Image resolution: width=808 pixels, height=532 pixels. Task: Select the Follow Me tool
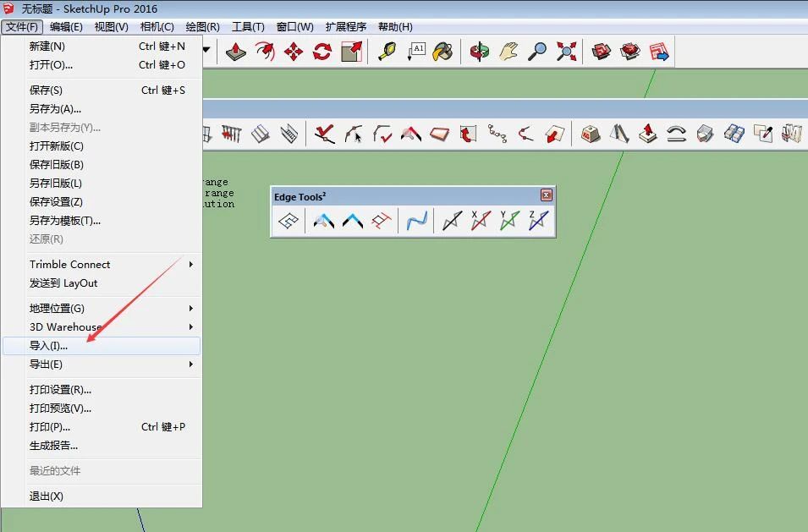pyautogui.click(x=265, y=52)
